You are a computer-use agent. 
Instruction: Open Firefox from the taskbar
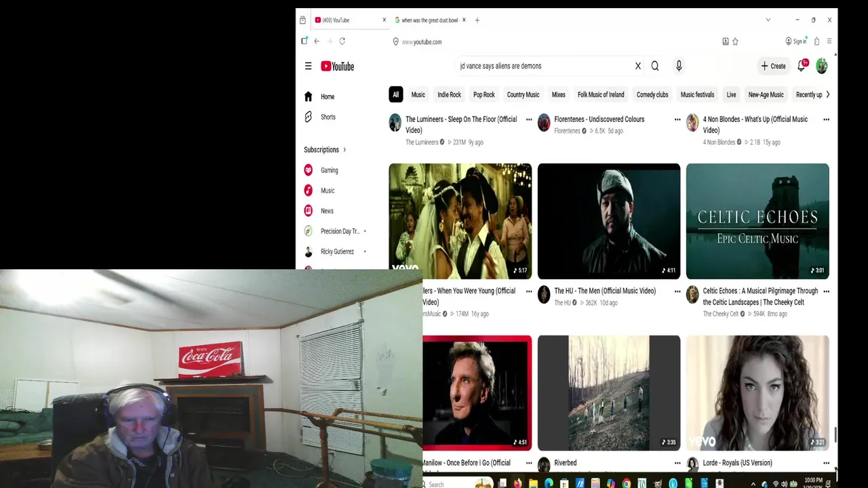click(517, 483)
